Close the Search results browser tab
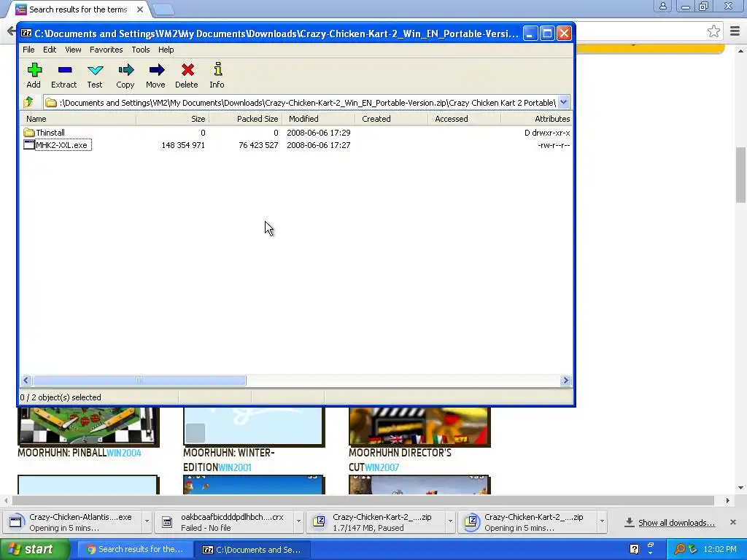This screenshot has height=560, width=747. 140,9
